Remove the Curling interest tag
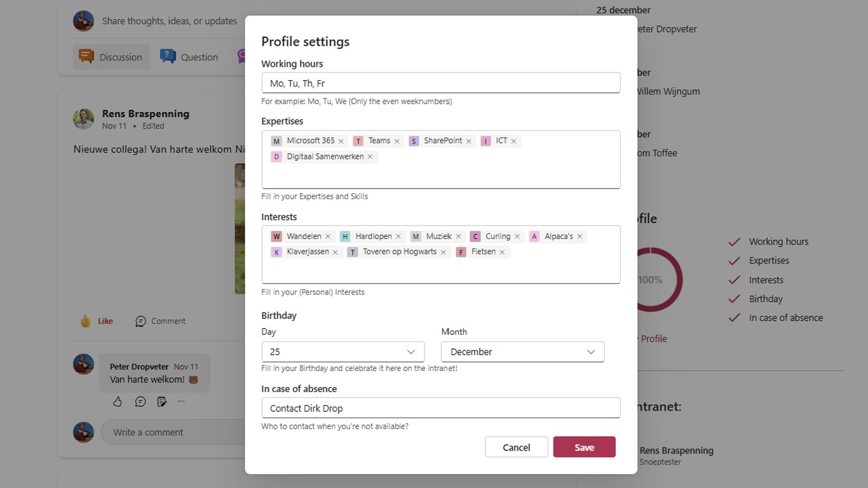Viewport: 868px width, 488px height. (x=517, y=236)
